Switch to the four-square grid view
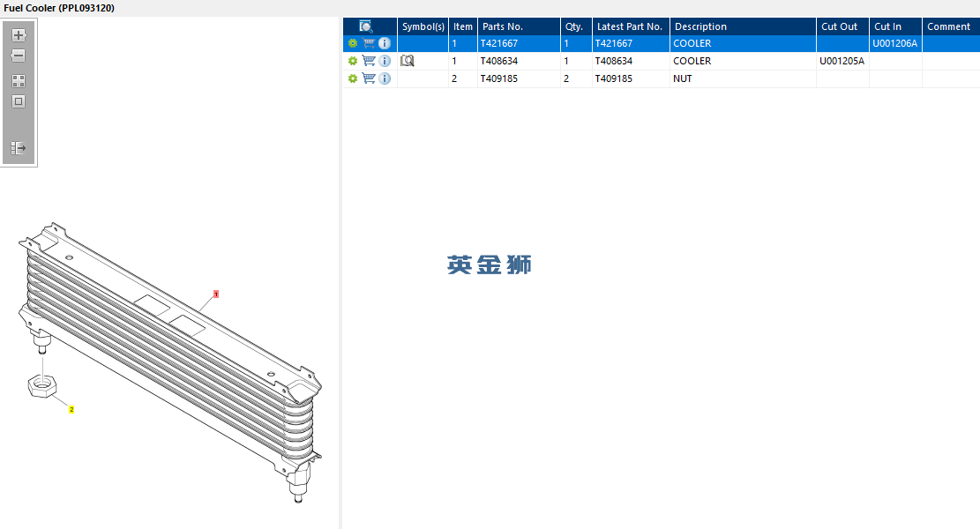Screen dimensions: 980x529 19,81
